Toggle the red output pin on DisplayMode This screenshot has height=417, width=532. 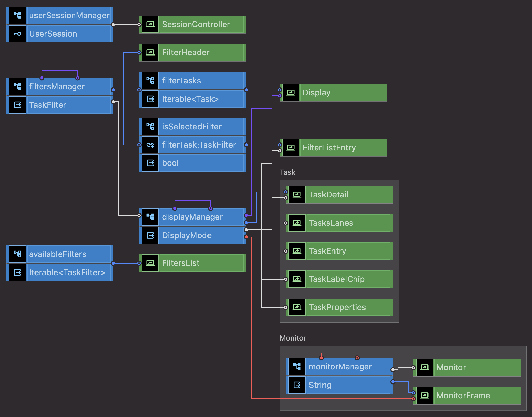[246, 237]
